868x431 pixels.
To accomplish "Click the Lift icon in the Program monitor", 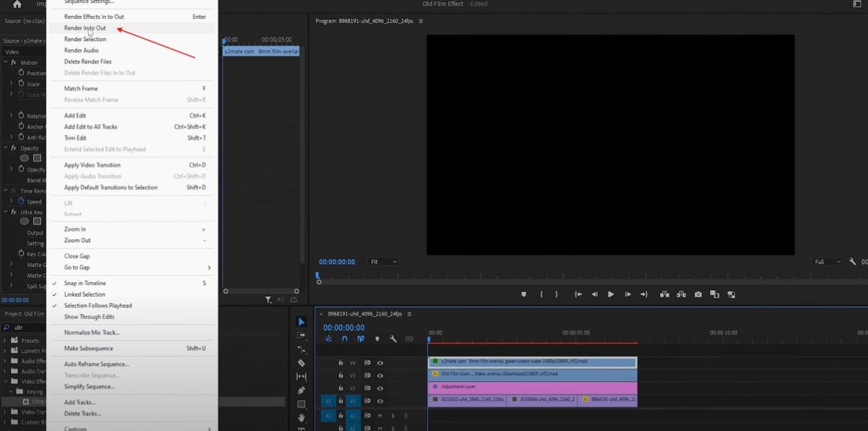I will coord(664,294).
